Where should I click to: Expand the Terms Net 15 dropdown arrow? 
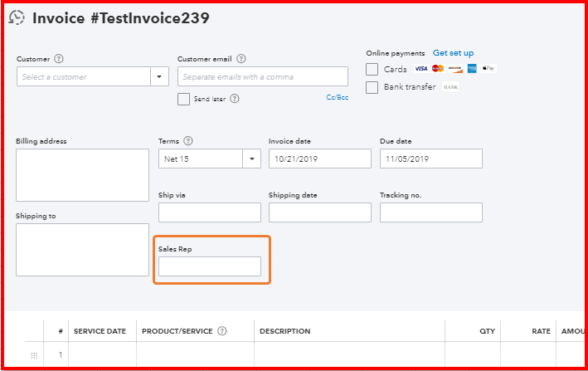click(251, 159)
